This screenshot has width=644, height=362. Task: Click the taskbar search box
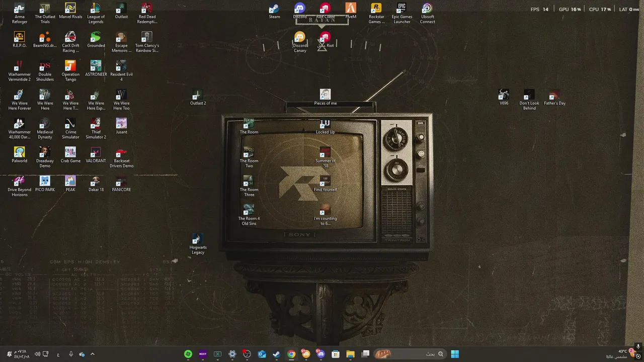(409, 354)
